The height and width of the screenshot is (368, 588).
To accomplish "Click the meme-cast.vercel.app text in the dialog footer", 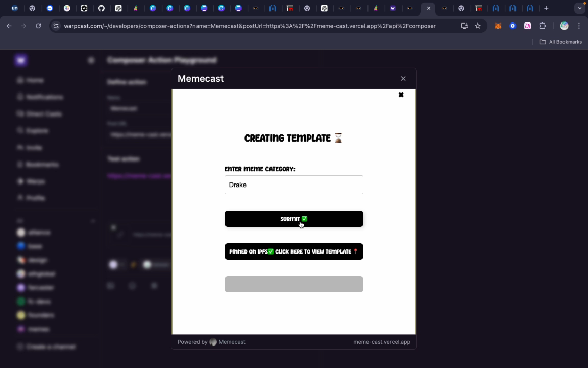I will pos(381,342).
